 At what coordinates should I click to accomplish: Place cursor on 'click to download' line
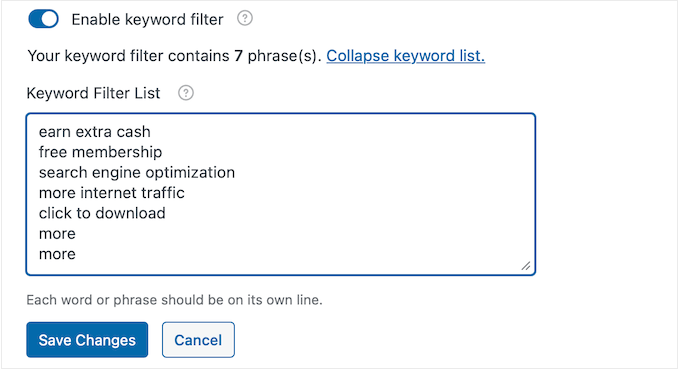pos(102,213)
